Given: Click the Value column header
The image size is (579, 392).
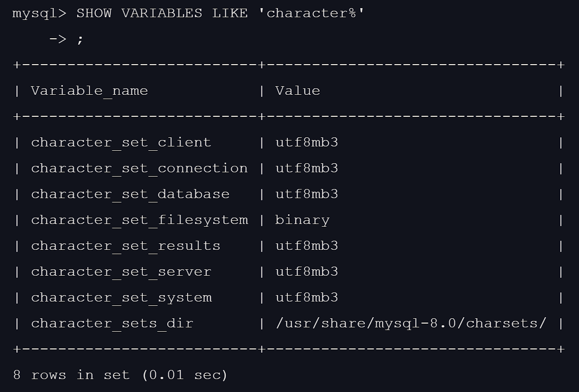Looking at the screenshot, I should point(298,91).
